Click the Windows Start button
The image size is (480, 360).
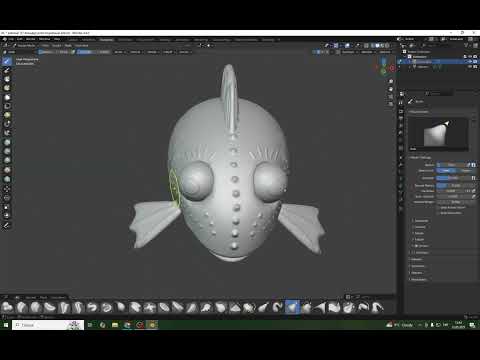[6, 325]
